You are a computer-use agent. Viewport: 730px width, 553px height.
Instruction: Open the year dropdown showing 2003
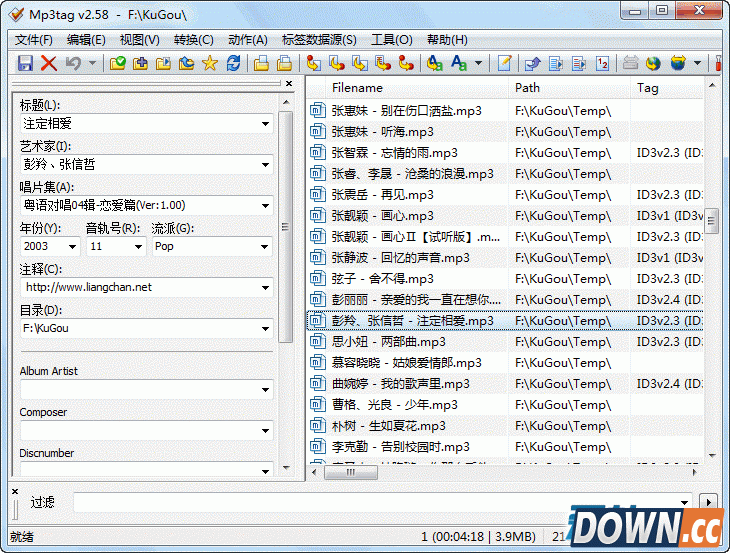click(x=73, y=246)
